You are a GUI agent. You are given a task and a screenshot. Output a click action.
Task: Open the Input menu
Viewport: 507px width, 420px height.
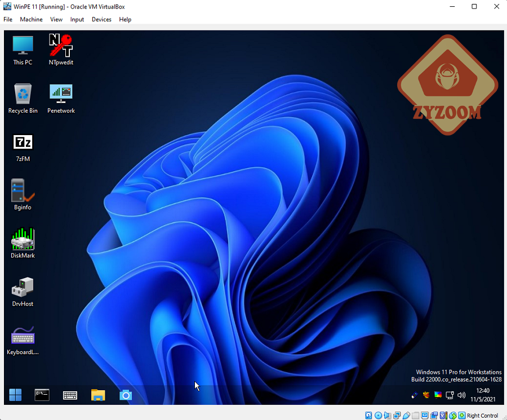tap(77, 19)
